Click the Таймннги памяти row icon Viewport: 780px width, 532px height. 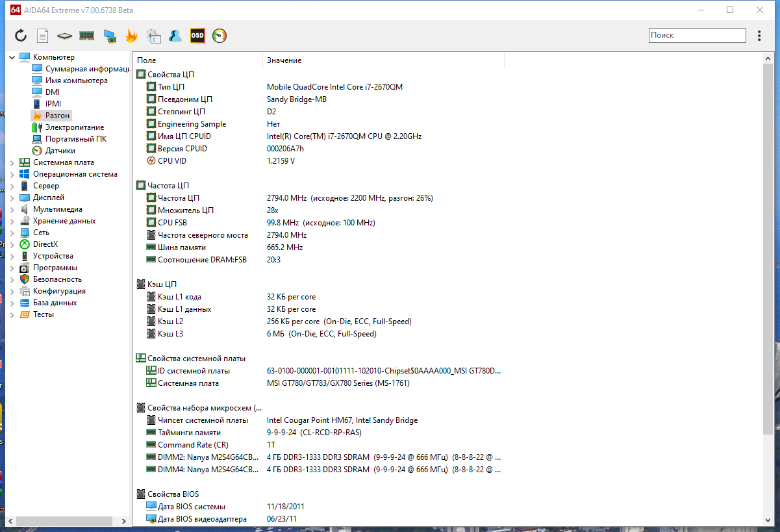[151, 433]
